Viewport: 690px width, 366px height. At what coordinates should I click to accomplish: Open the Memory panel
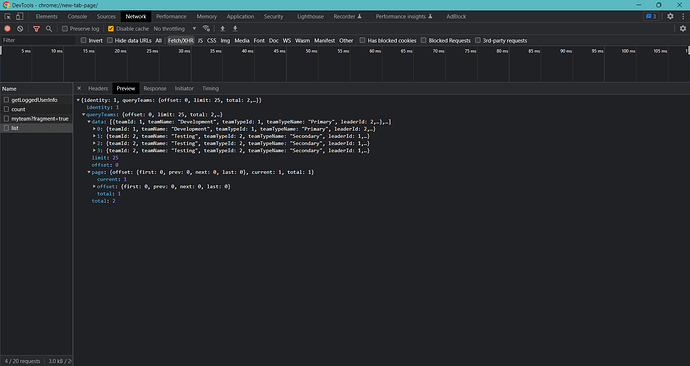coord(207,16)
